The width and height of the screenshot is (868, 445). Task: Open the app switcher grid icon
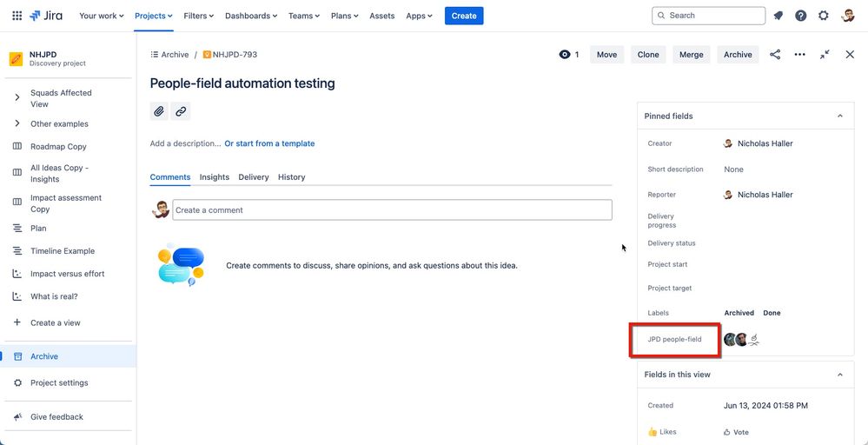(x=17, y=16)
